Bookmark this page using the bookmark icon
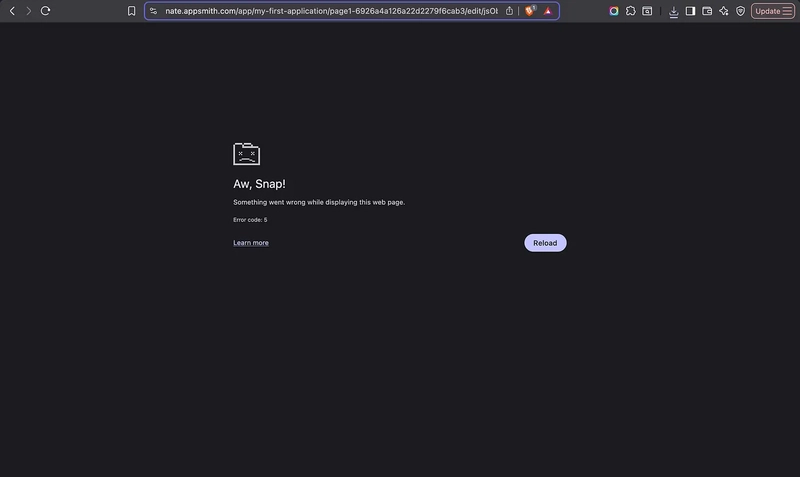 coord(131,11)
